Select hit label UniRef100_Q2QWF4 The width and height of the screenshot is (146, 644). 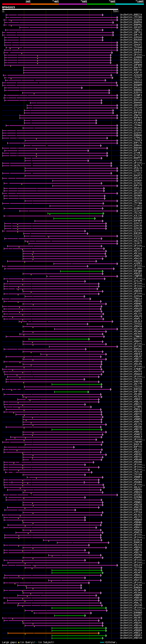131,95
